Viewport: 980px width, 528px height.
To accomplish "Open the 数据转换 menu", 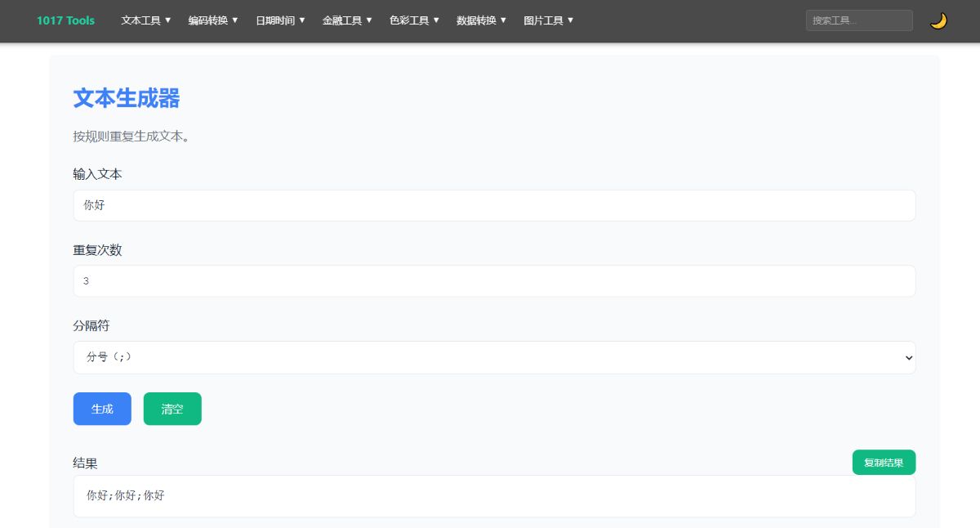I will [481, 20].
